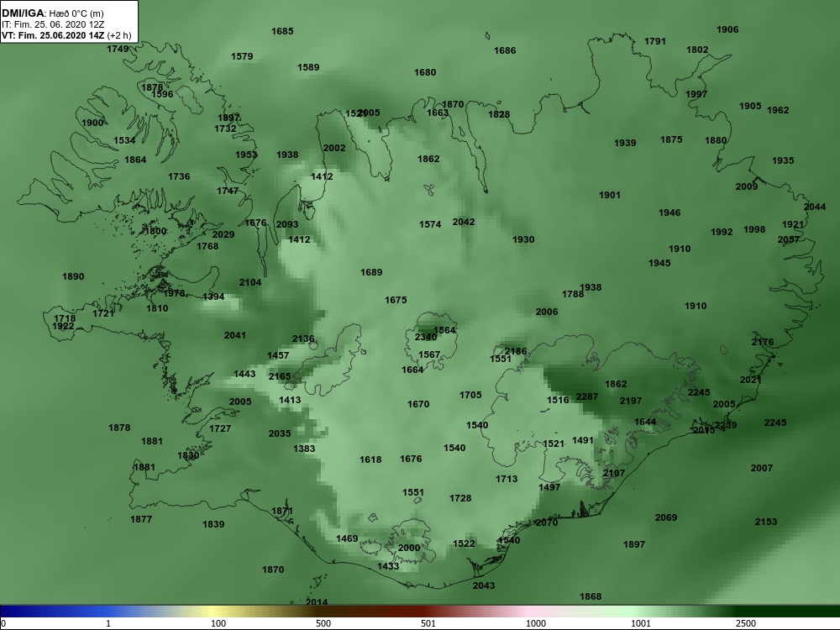Click the 2029 value label

tap(223, 234)
